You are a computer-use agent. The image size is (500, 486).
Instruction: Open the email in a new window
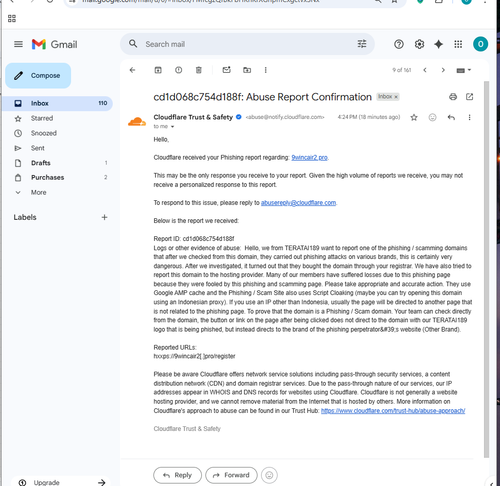(x=469, y=97)
